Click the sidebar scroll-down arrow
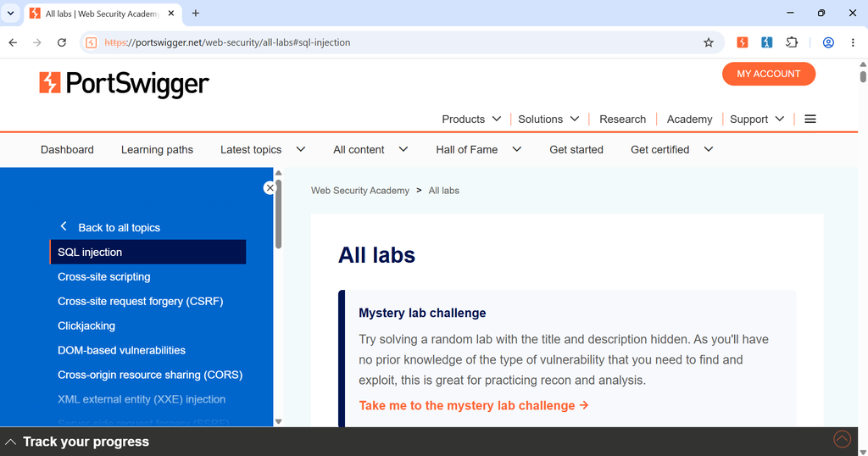 click(x=278, y=422)
